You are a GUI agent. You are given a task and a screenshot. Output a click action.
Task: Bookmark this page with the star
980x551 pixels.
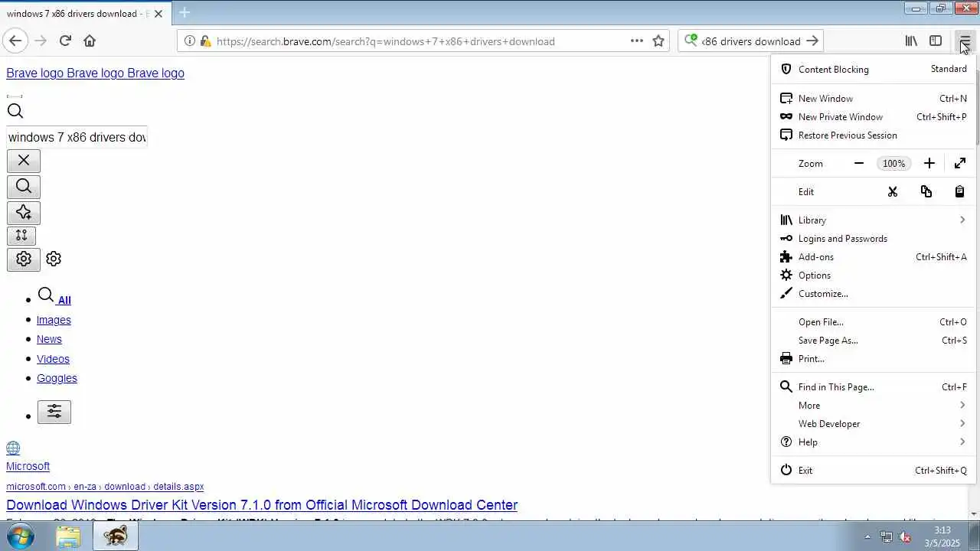[x=658, y=41]
